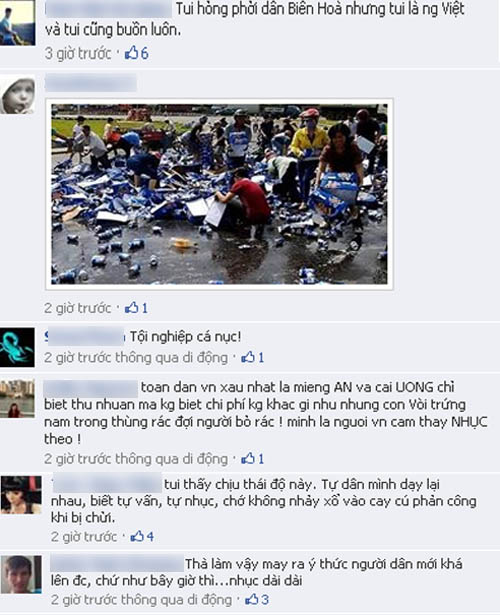Open the spilled beer cans photo

[219, 194]
